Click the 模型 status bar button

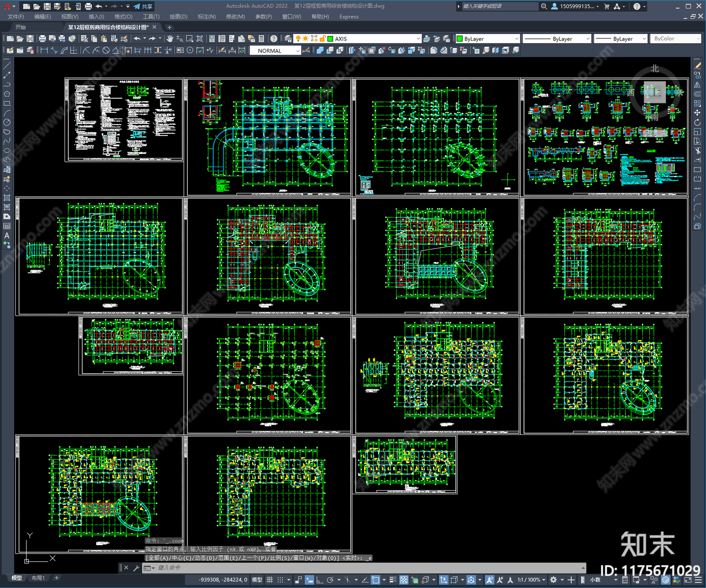pyautogui.click(x=257, y=580)
